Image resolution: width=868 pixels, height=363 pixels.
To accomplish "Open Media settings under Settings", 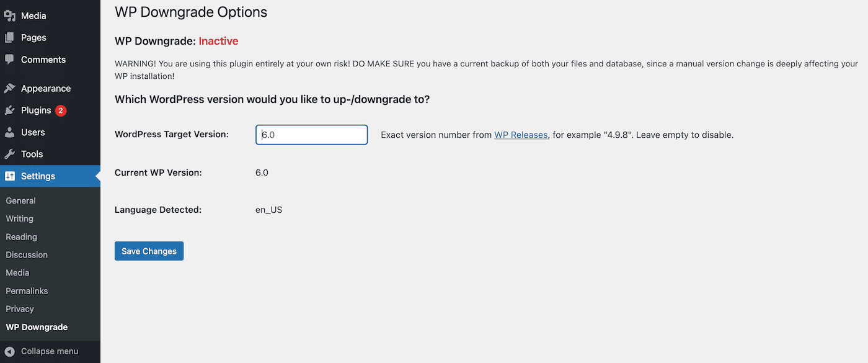I will coord(17,272).
